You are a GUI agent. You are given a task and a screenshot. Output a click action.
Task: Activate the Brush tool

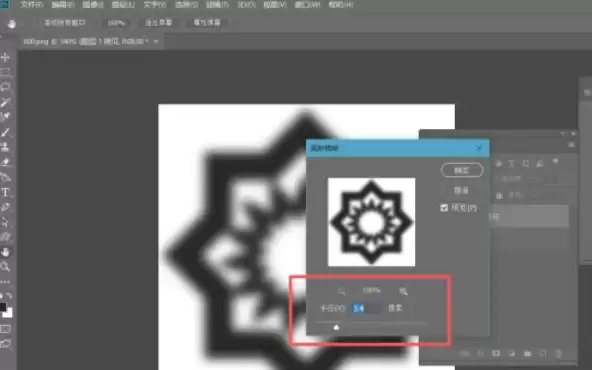5,132
